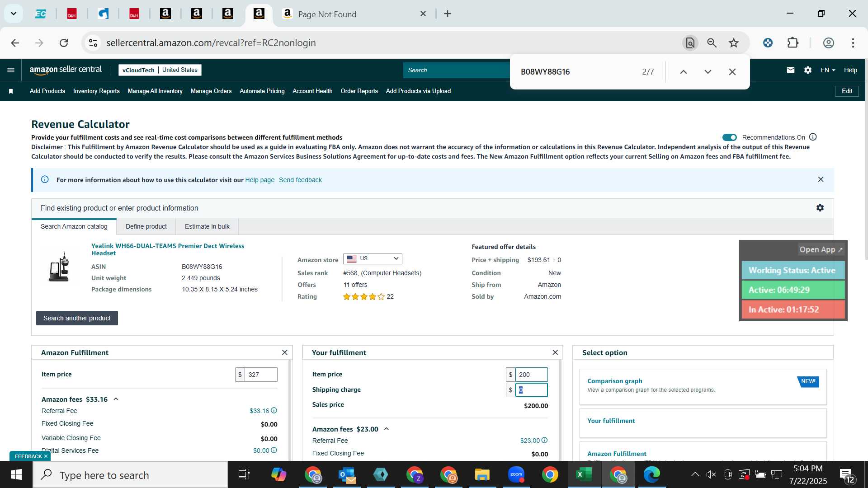Click the bookmark flag icon in the navigation bar

click(x=11, y=91)
